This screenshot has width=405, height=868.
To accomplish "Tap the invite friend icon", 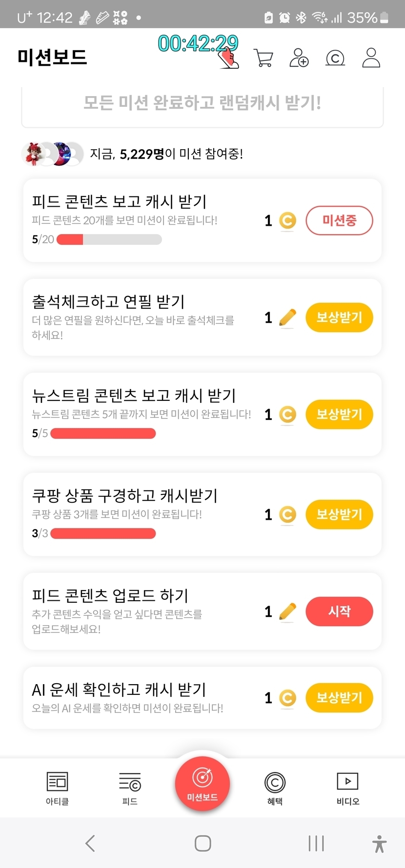I will pyautogui.click(x=299, y=58).
